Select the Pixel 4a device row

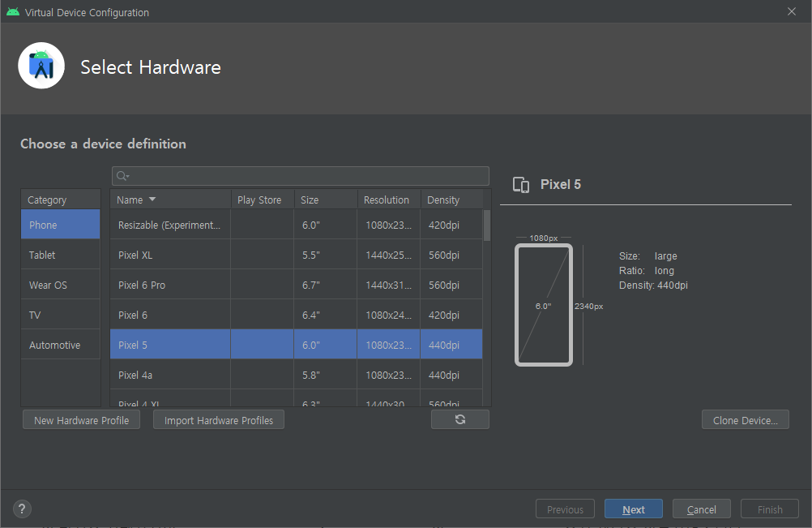pyautogui.click(x=297, y=375)
